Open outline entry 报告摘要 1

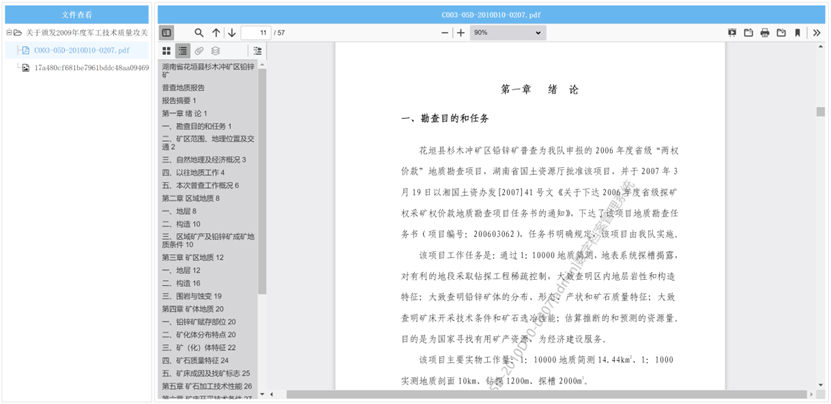179,100
